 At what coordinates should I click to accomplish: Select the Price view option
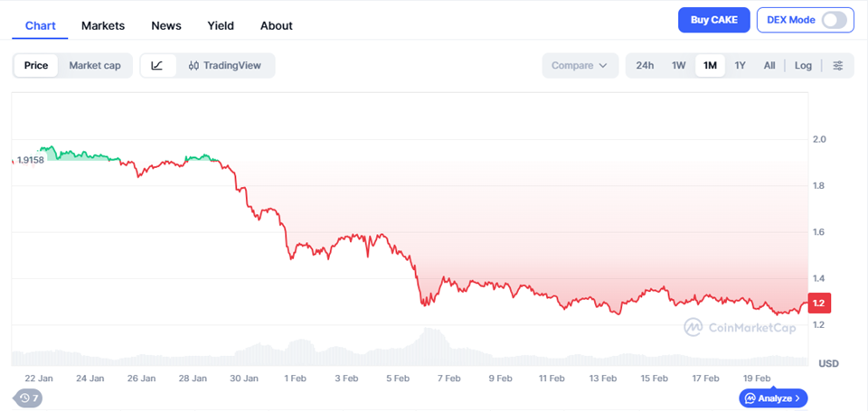[x=36, y=66]
